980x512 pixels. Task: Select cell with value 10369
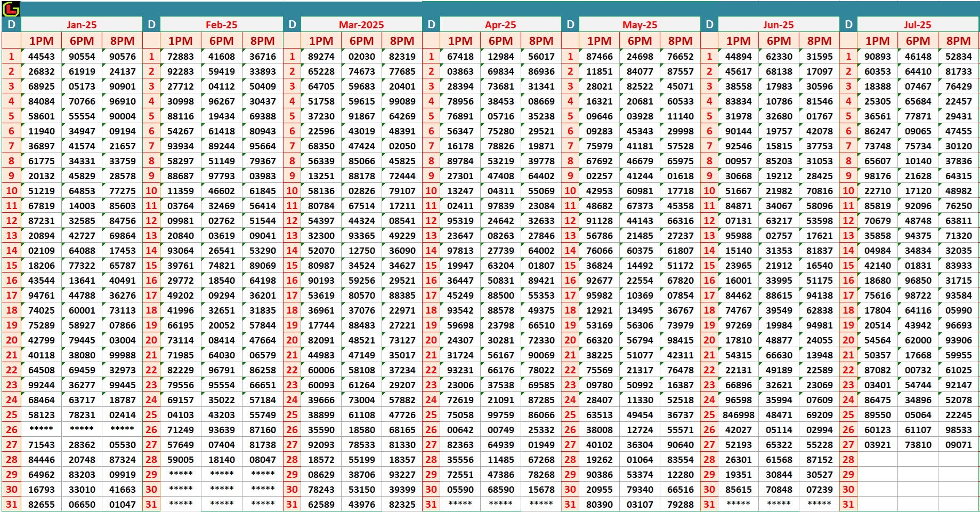tap(640, 295)
